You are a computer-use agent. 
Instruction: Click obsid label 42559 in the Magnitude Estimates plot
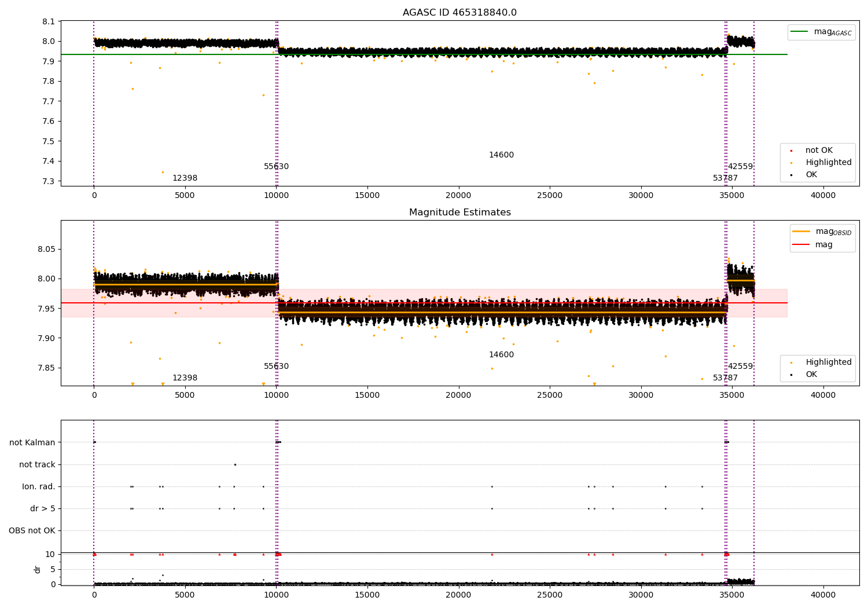(740, 367)
